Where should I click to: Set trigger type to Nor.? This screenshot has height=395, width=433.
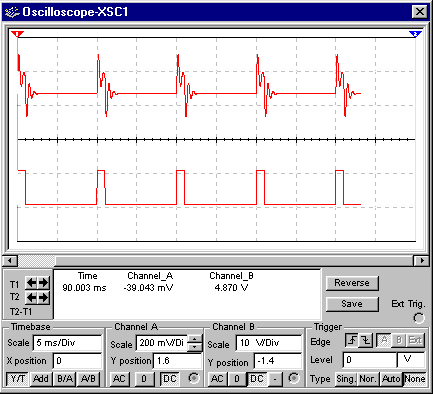pyautogui.click(x=368, y=379)
